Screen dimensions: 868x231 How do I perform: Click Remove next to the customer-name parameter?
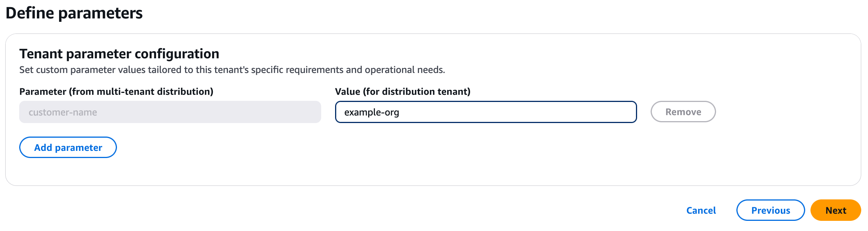683,111
